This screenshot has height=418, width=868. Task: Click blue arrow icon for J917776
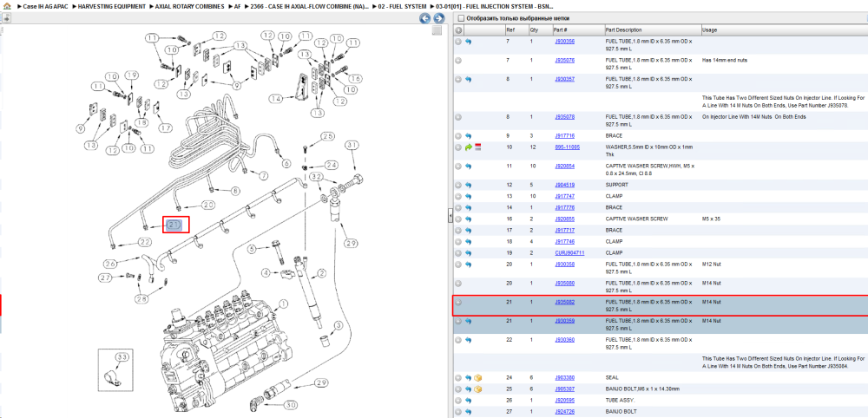(x=469, y=207)
